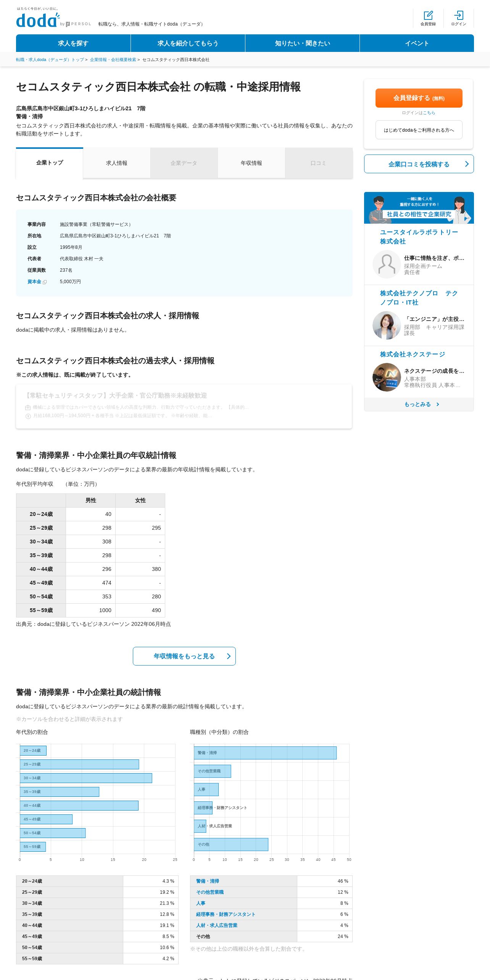Image resolution: width=490 pixels, height=980 pixels.
Task: Click the 警備・清掃 bar in job chart
Action: coord(265,753)
